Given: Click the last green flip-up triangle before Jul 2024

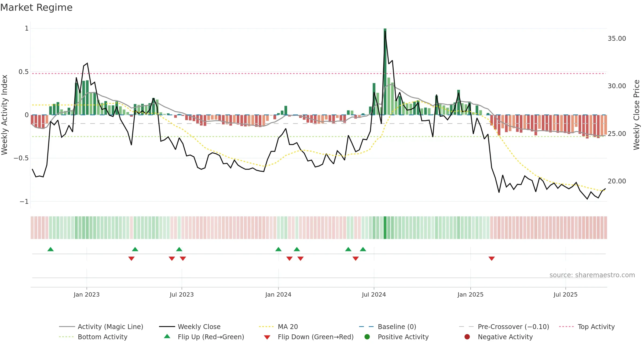Looking at the screenshot, I should pyautogui.click(x=363, y=249).
